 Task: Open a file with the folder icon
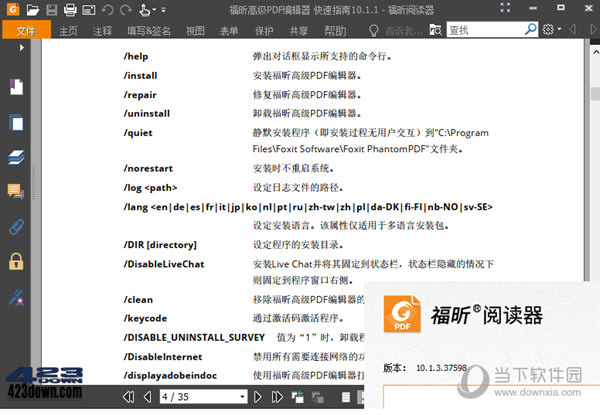point(33,10)
